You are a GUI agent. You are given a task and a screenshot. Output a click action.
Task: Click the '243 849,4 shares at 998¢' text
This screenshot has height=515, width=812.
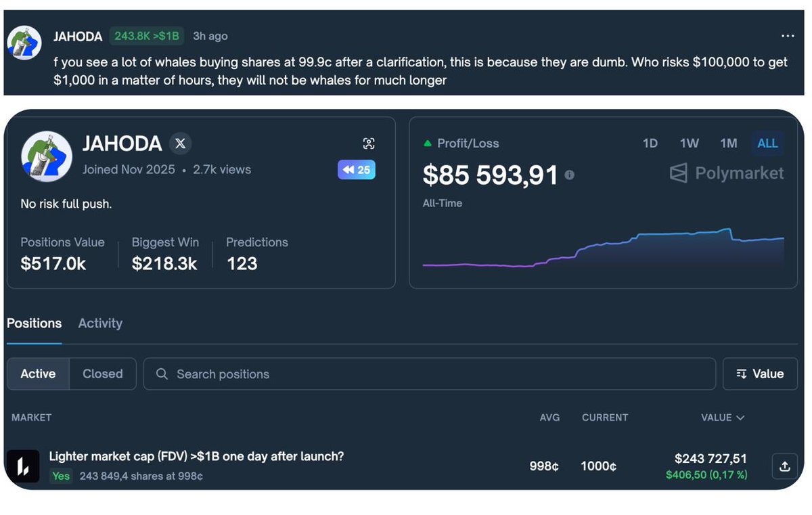(141, 476)
